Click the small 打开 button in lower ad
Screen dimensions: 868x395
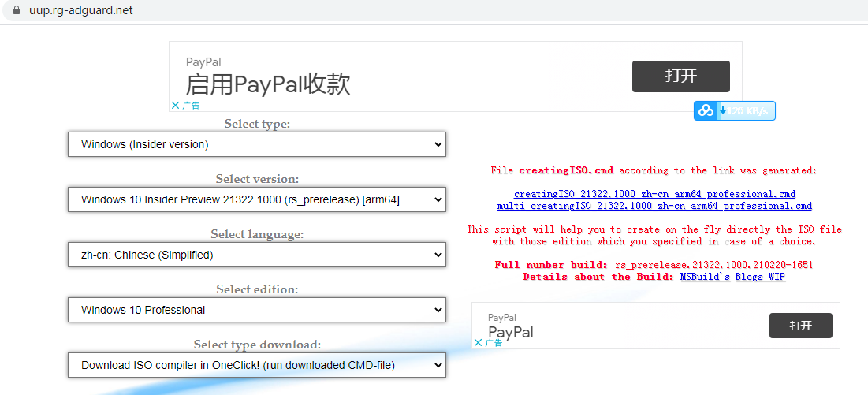coord(800,326)
